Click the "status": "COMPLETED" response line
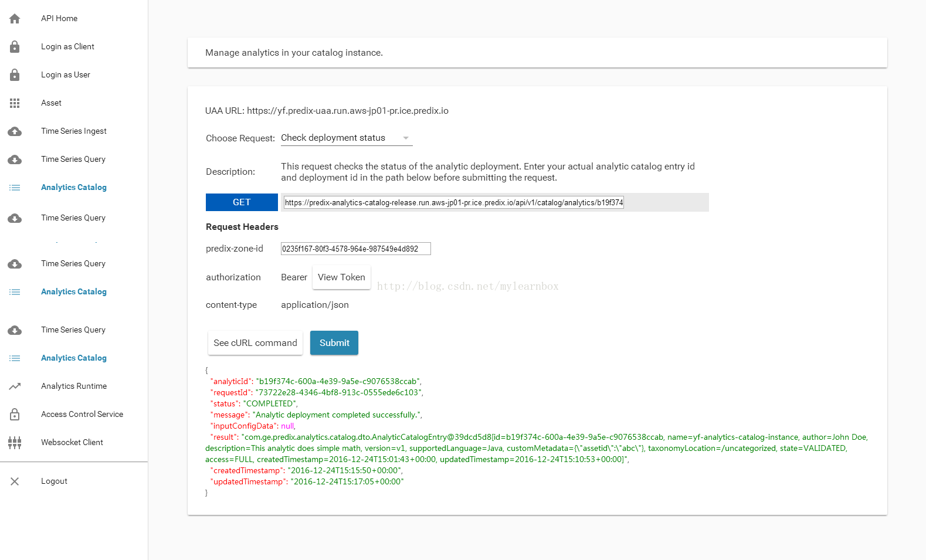Screen dimensions: 926x560 [x=254, y=403]
